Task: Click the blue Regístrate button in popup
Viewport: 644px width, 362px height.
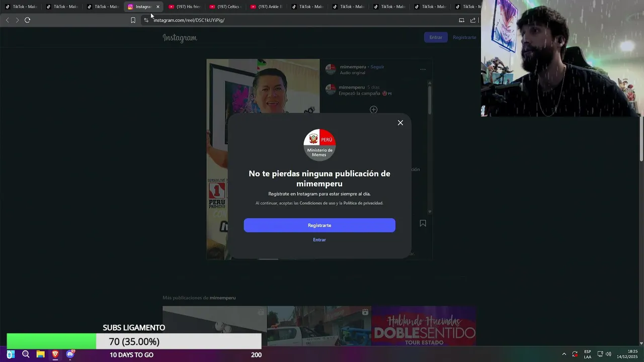Action: 319,225
